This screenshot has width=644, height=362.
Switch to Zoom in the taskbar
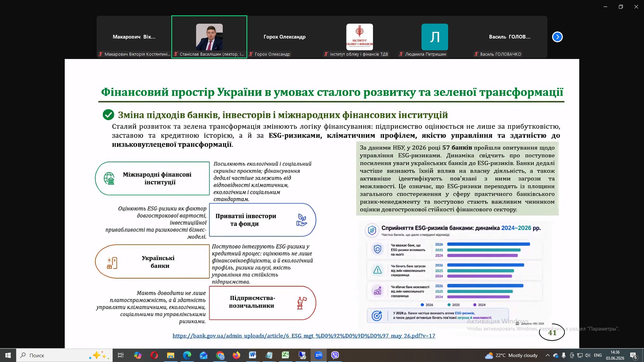(x=318, y=355)
